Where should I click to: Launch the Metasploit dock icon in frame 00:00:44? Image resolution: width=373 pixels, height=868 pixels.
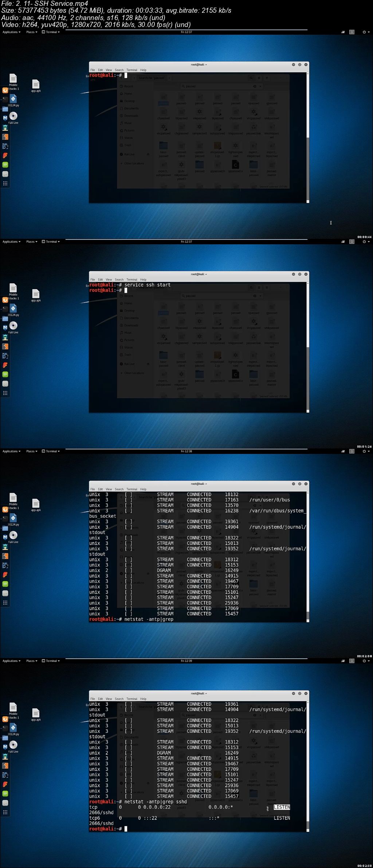[5, 118]
